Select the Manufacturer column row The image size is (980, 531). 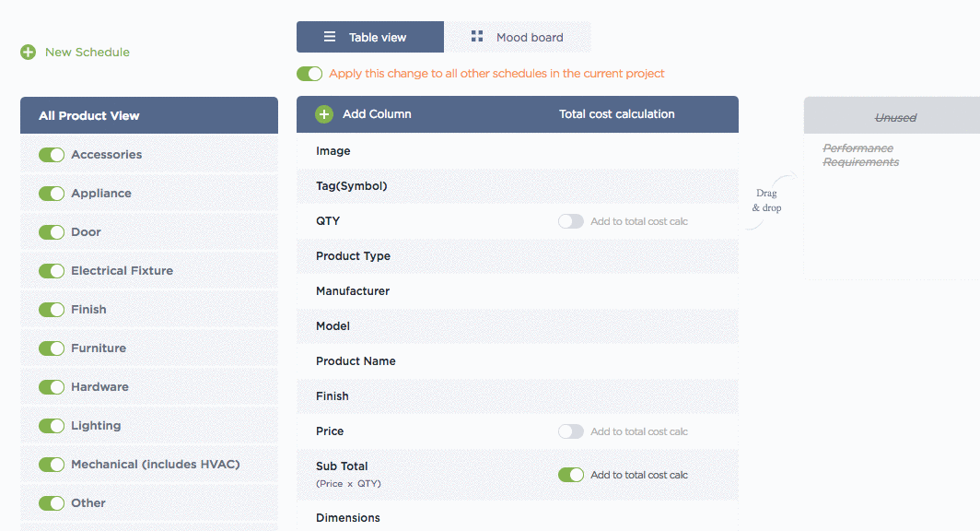tap(518, 290)
